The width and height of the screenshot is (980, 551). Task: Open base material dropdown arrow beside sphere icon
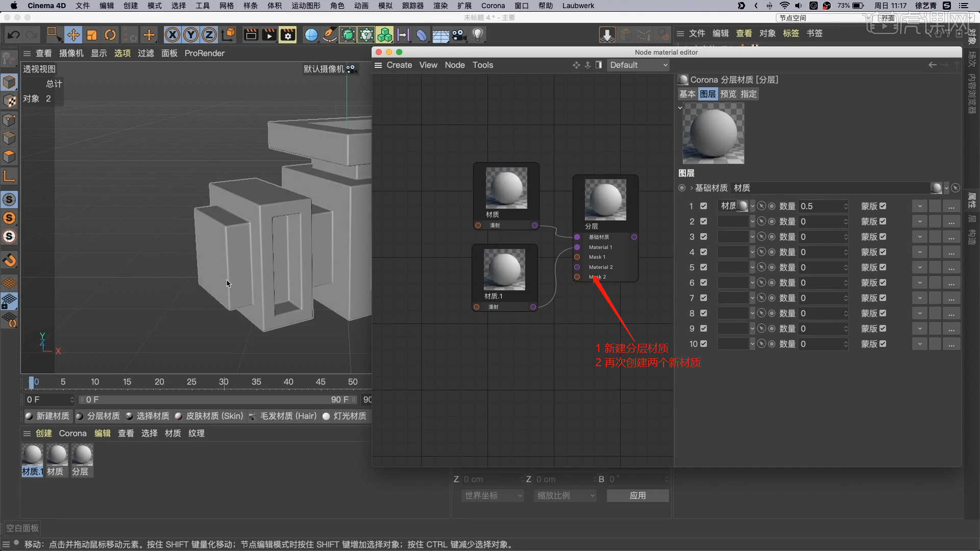946,188
